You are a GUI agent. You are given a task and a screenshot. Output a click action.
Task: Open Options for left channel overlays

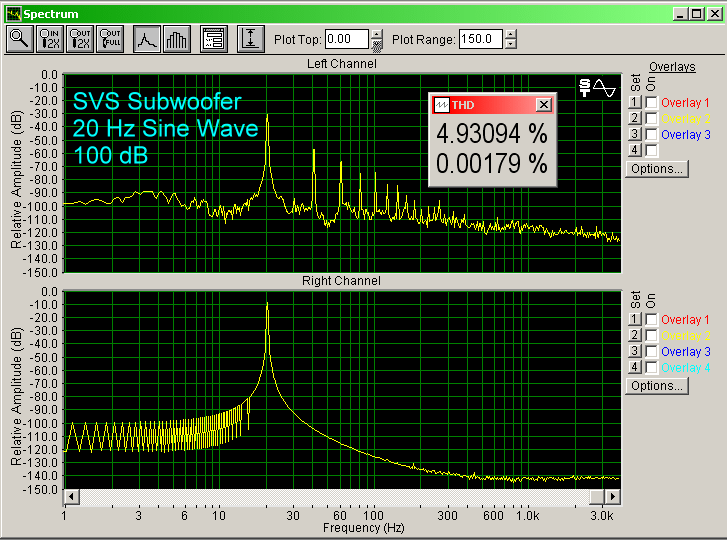656,169
